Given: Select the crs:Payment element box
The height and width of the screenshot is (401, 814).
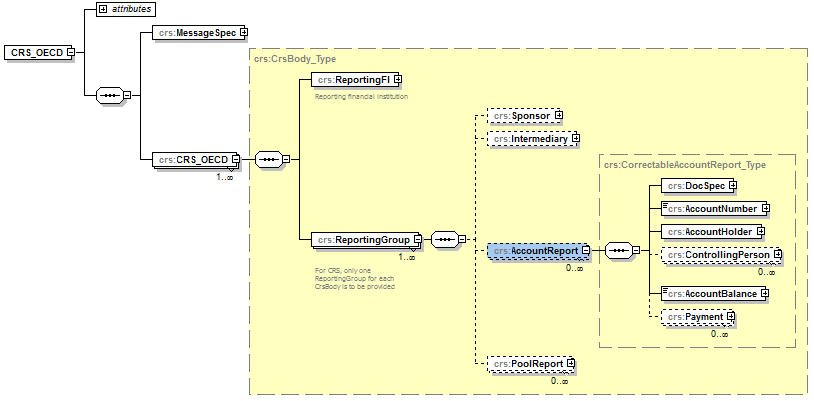Looking at the screenshot, I should tap(698, 316).
